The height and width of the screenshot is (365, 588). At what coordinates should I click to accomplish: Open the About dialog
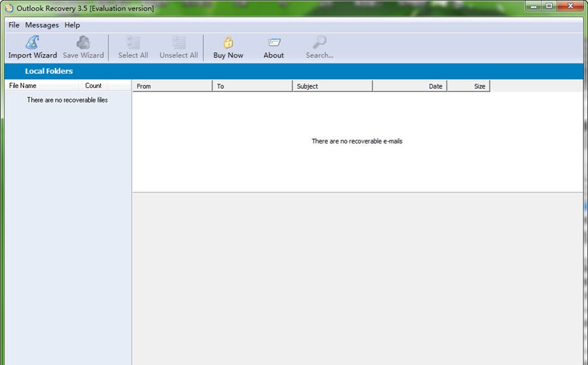tap(273, 47)
